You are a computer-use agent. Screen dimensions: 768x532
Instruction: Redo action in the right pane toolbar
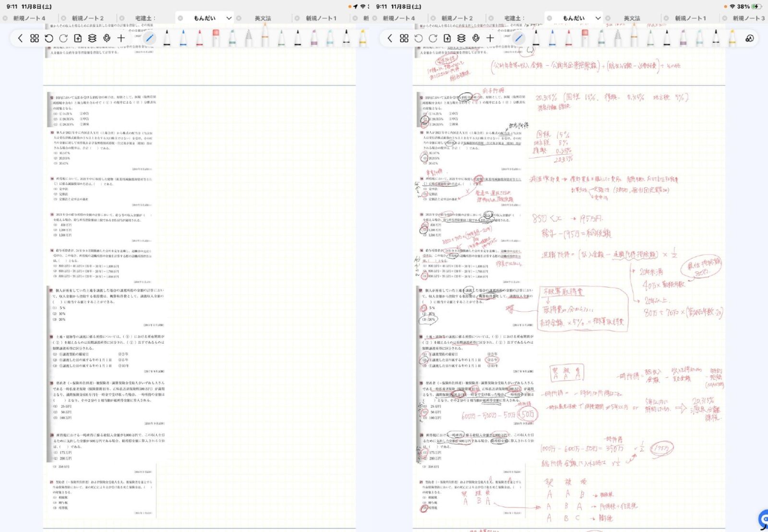(x=433, y=38)
